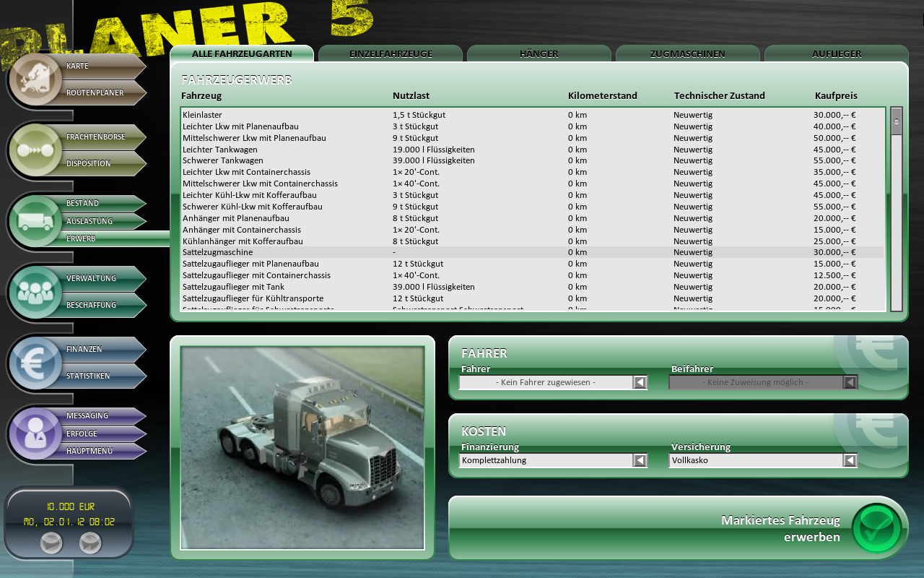Click the purple person messaging icon
Screen dimensions: 924x578
click(35, 433)
